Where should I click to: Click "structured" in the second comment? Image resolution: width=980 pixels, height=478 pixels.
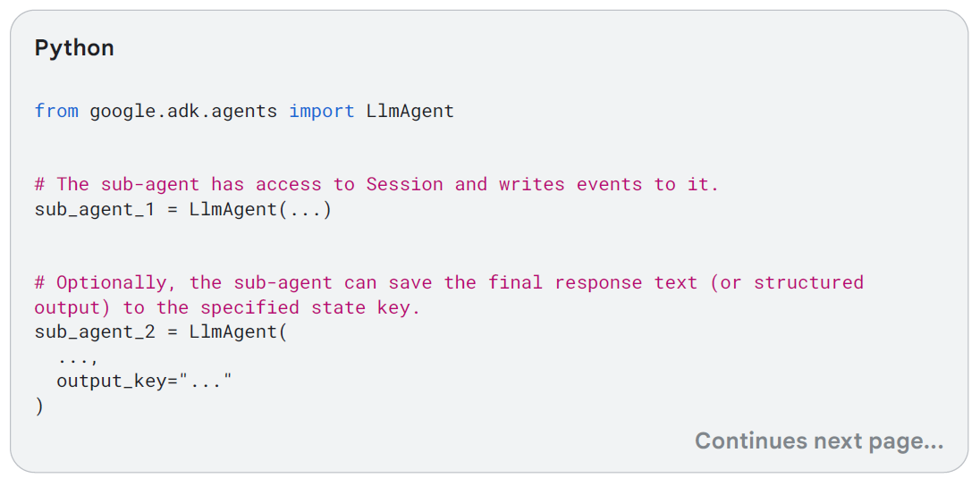[808, 283]
